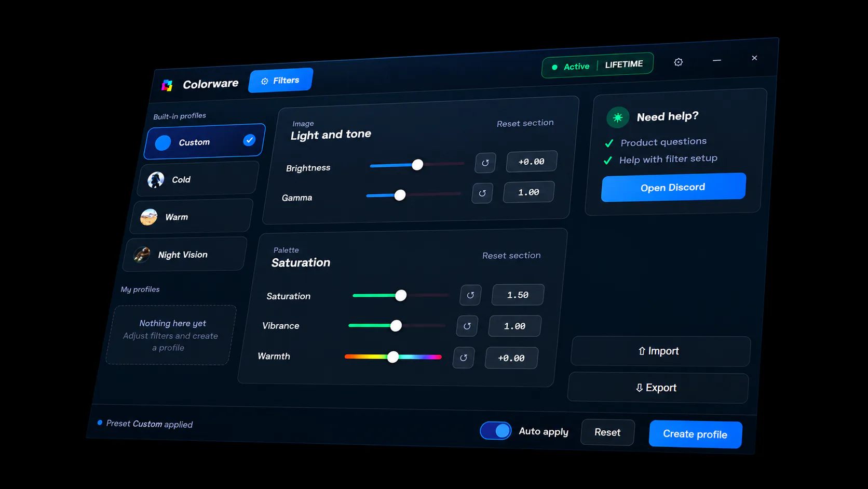Toggle the Auto apply switch
Image resolution: width=868 pixels, height=489 pixels.
[x=496, y=431]
